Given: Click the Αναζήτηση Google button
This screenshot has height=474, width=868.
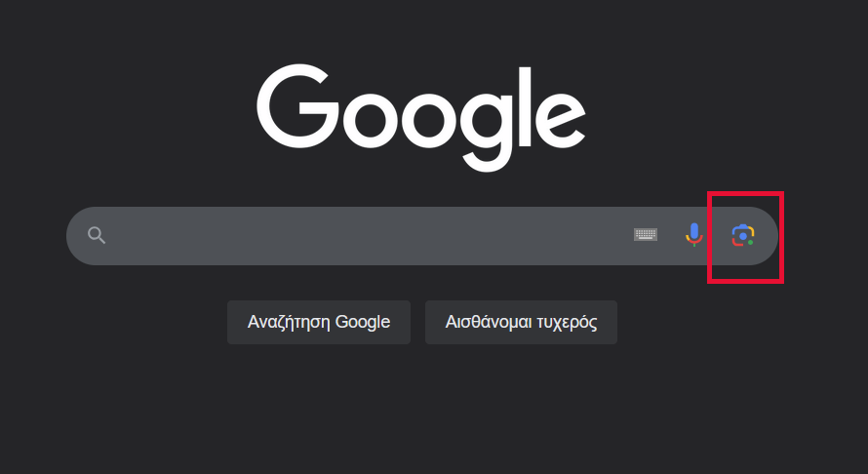Looking at the screenshot, I should [319, 322].
